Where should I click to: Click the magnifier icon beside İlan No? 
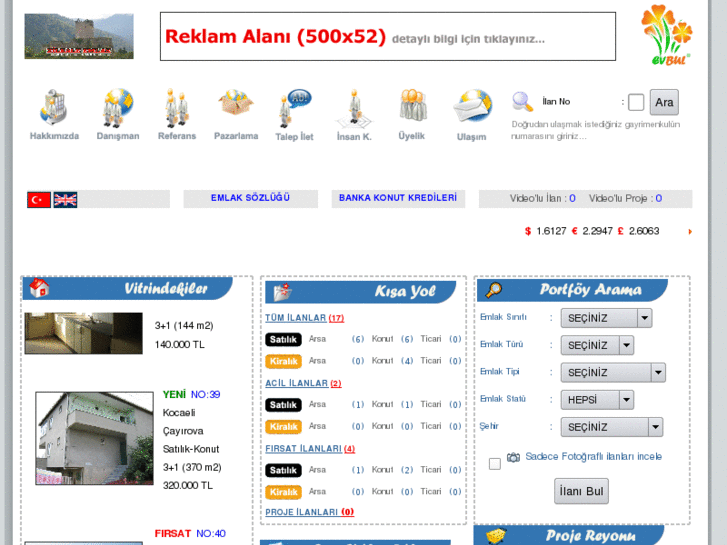pyautogui.click(x=522, y=102)
